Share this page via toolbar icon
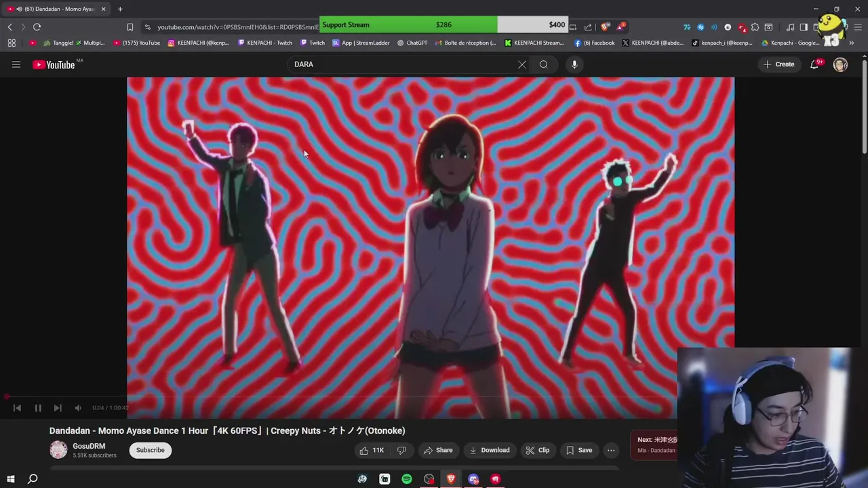The image size is (868, 488). click(x=588, y=26)
